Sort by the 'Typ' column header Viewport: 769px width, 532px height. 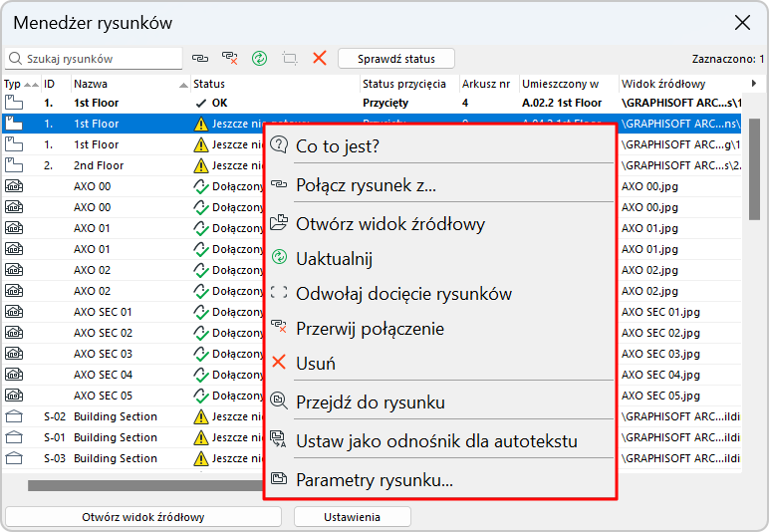click(x=21, y=84)
